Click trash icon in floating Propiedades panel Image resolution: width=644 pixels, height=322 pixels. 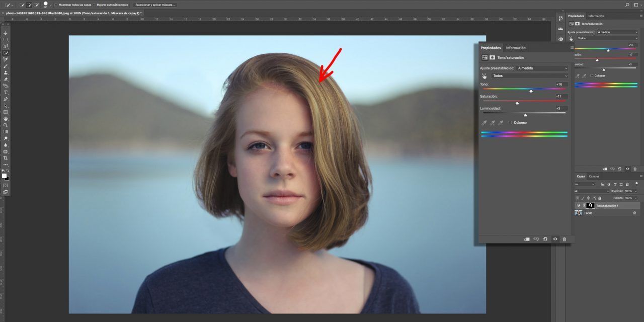pyautogui.click(x=564, y=239)
